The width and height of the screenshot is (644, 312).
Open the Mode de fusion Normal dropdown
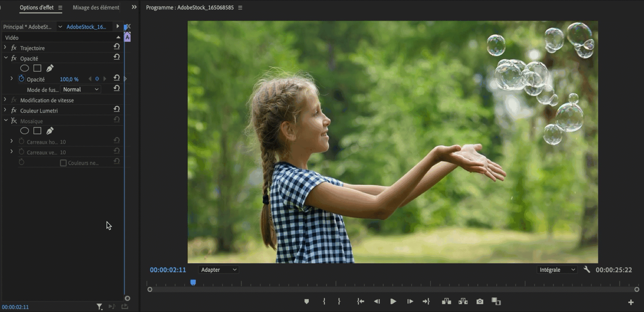coord(81,89)
